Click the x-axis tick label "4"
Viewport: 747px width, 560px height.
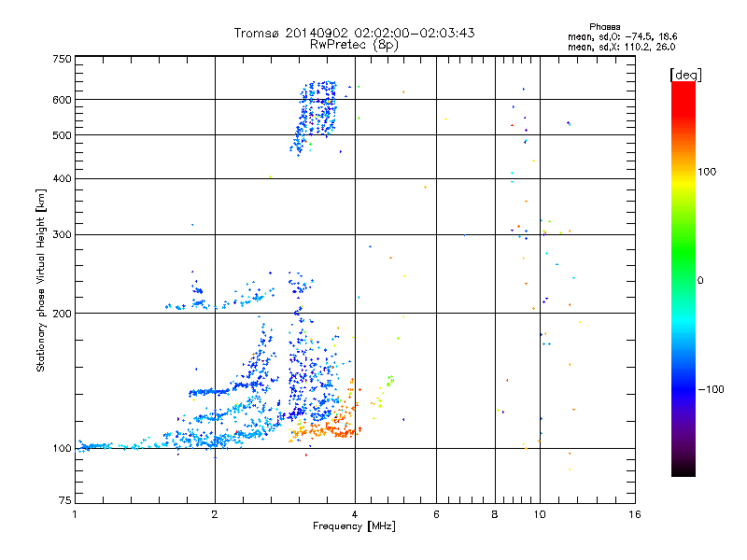click(x=355, y=514)
